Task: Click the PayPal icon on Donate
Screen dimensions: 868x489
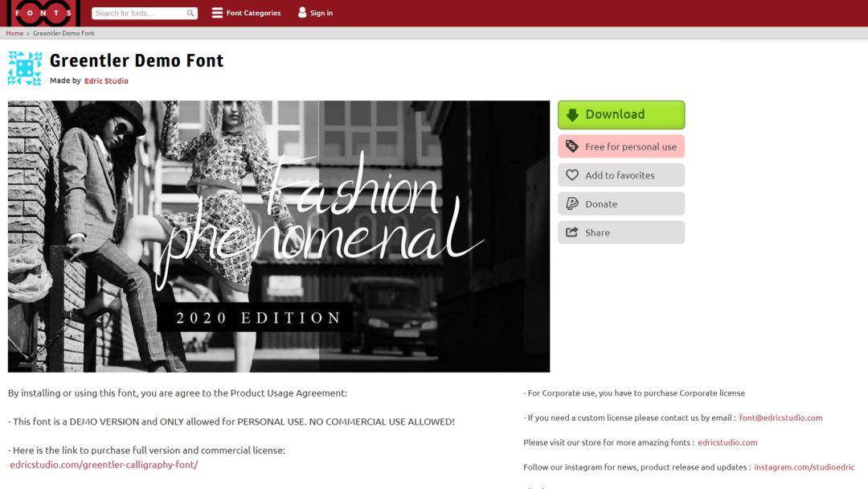Action: point(572,204)
